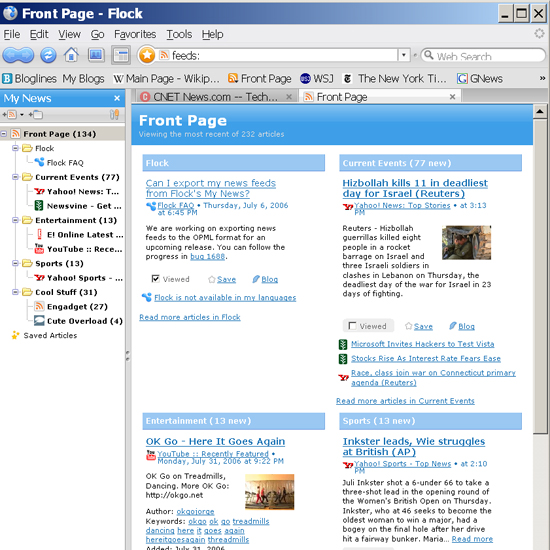Open the My Blogs bookmark
Viewport: 550px width, 550px height.
83,79
